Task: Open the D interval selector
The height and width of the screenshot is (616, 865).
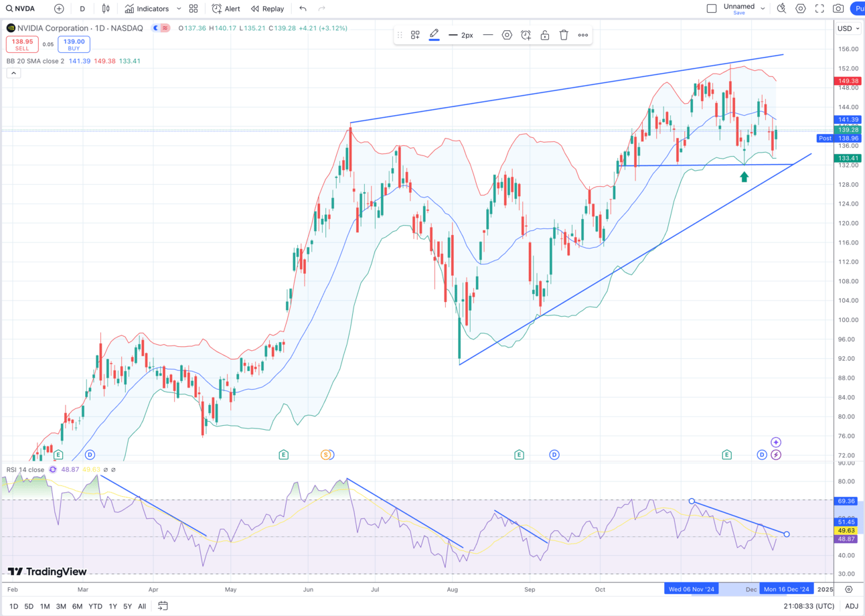Action: [x=82, y=9]
